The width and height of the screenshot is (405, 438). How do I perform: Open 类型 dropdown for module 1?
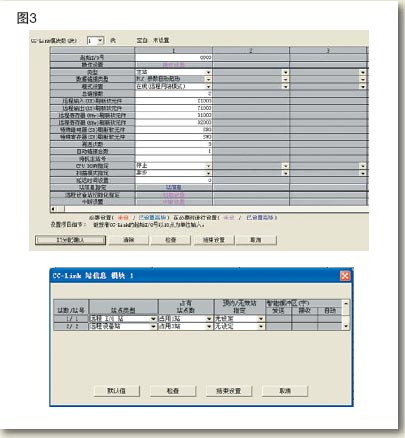click(208, 72)
